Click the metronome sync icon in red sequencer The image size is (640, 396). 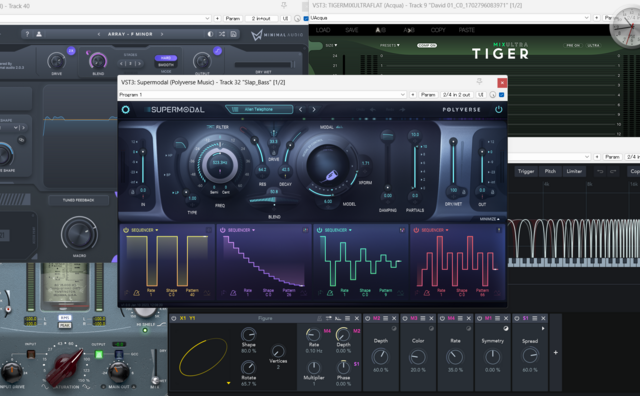tap(427, 293)
